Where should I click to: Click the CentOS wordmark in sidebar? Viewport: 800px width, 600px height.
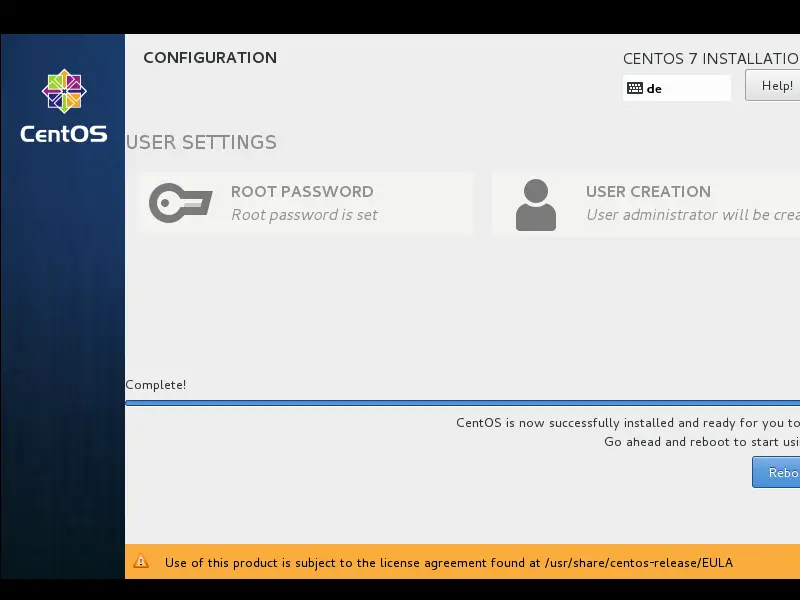64,134
